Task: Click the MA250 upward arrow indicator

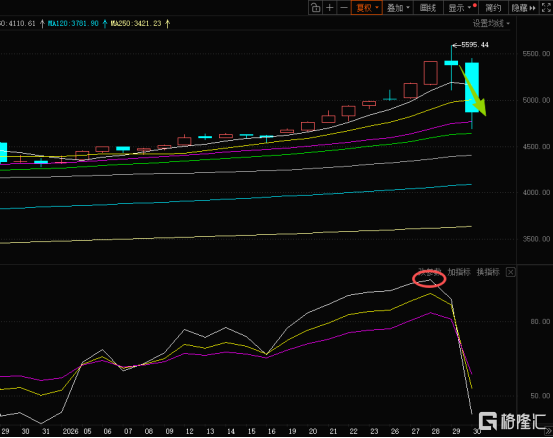Action: point(168,24)
